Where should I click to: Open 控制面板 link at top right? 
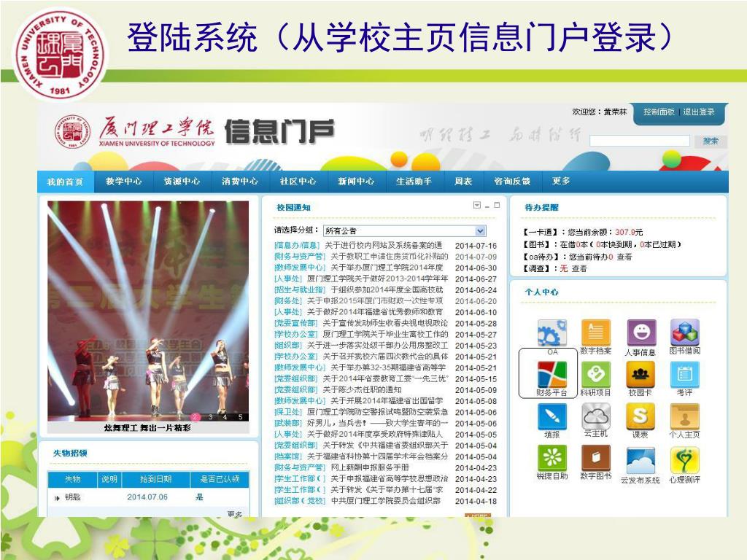659,112
